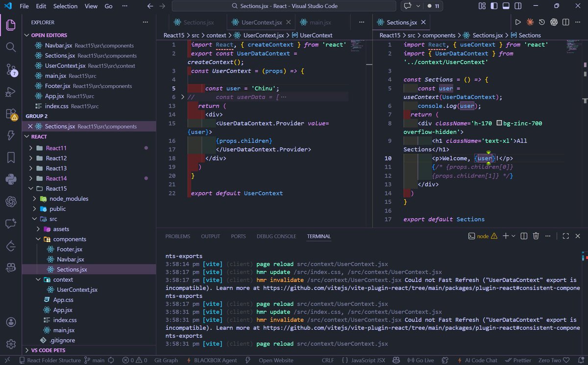Switch to the main.jsx editor tab
This screenshot has width=588, height=365.
pos(320,23)
